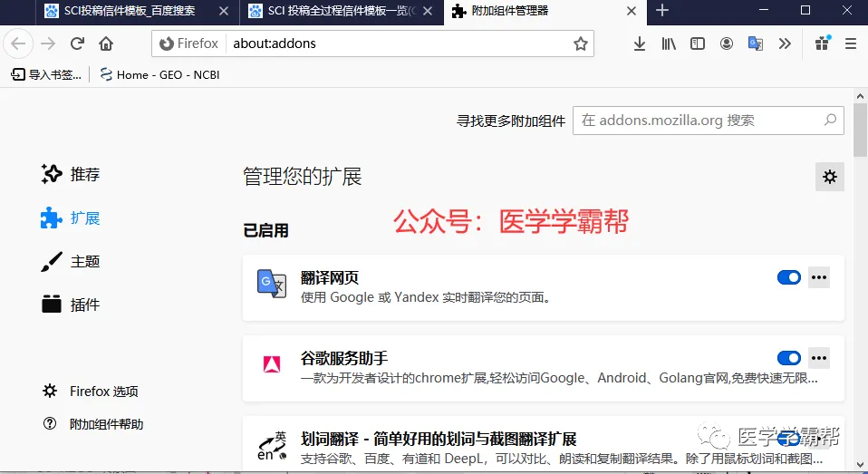Click the 已启用 section label

265,230
